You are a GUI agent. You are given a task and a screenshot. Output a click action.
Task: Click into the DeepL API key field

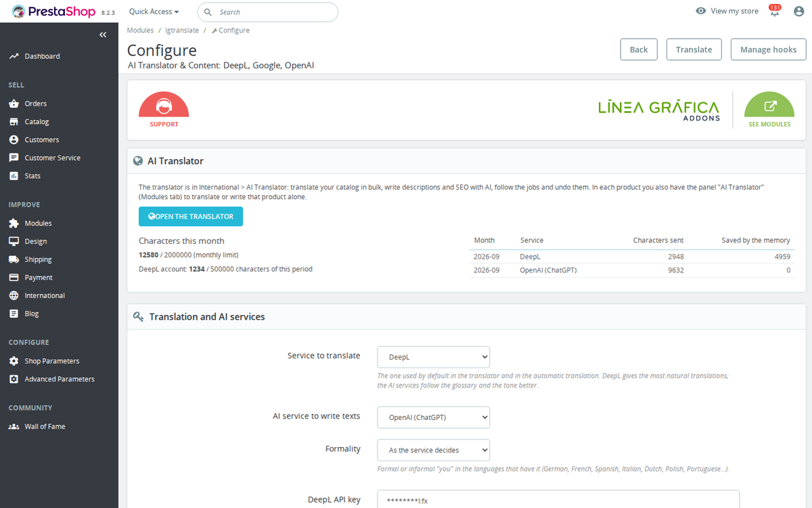[558, 500]
